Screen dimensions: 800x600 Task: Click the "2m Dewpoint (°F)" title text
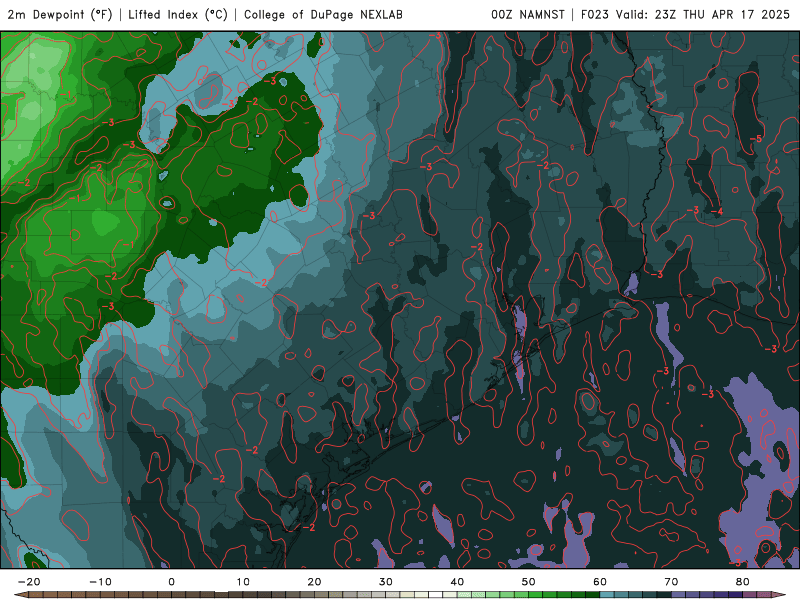click(x=60, y=15)
